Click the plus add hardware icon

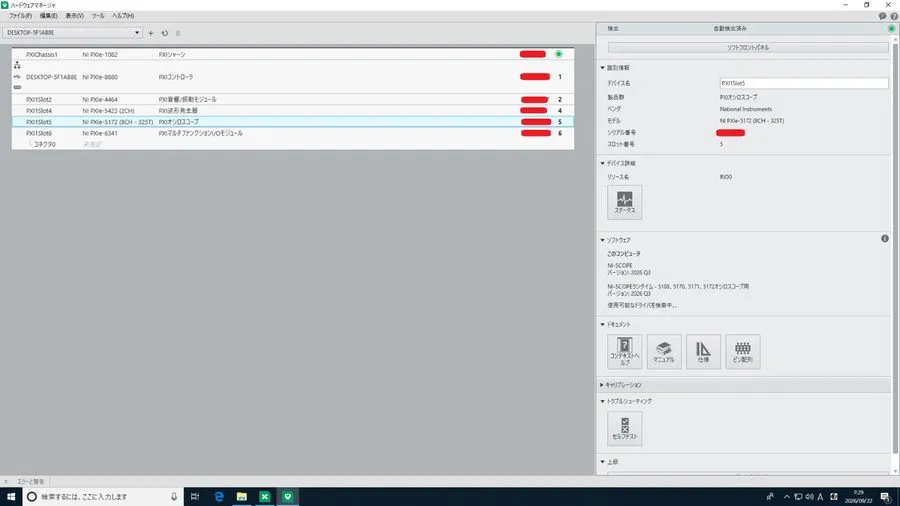point(151,33)
